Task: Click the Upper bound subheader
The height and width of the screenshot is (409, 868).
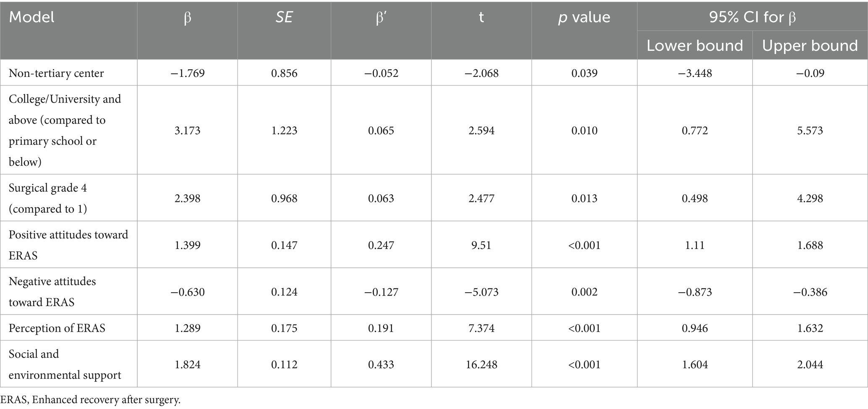Action: pyautogui.click(x=810, y=45)
